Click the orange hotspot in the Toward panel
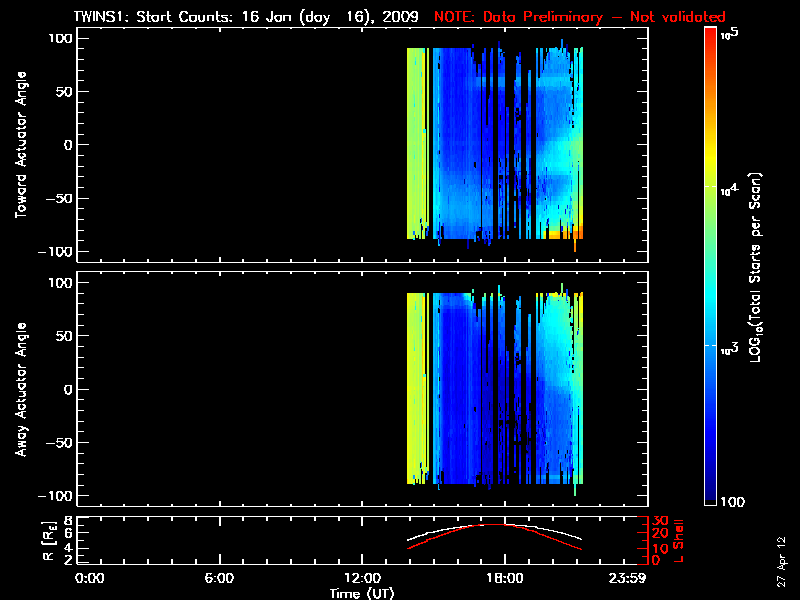Viewport: 800px width, 600px height. (565, 234)
